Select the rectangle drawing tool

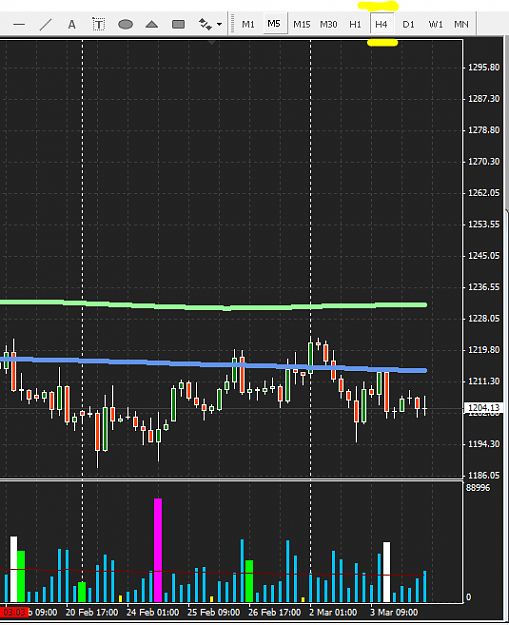178,25
